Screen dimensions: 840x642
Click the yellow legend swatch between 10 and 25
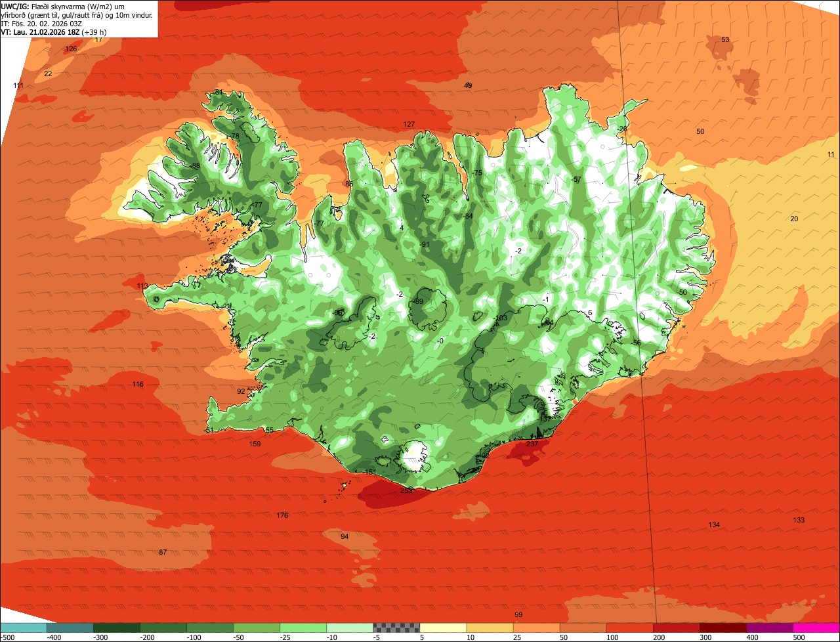(490, 628)
